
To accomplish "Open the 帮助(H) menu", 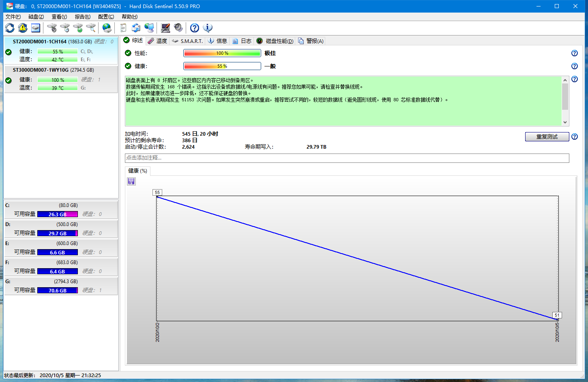I will [129, 17].
